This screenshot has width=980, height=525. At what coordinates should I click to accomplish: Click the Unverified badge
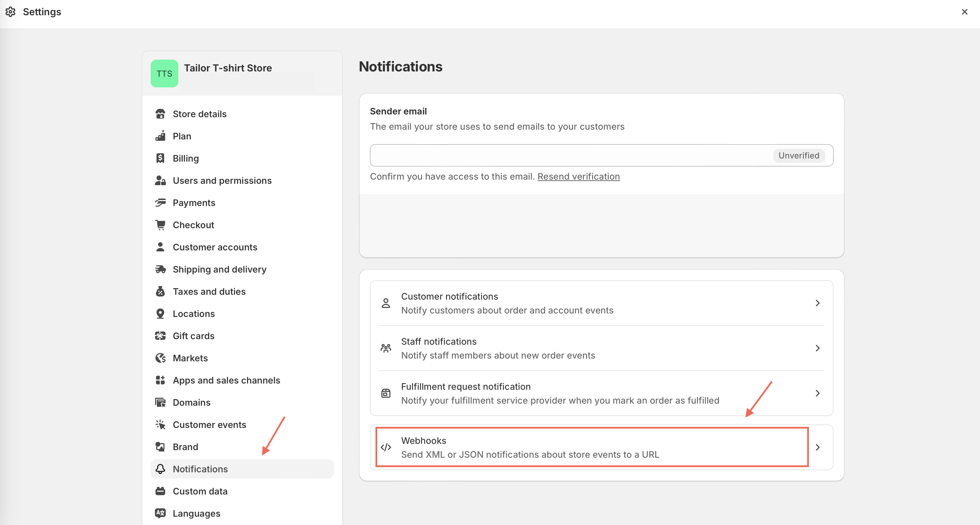point(799,155)
